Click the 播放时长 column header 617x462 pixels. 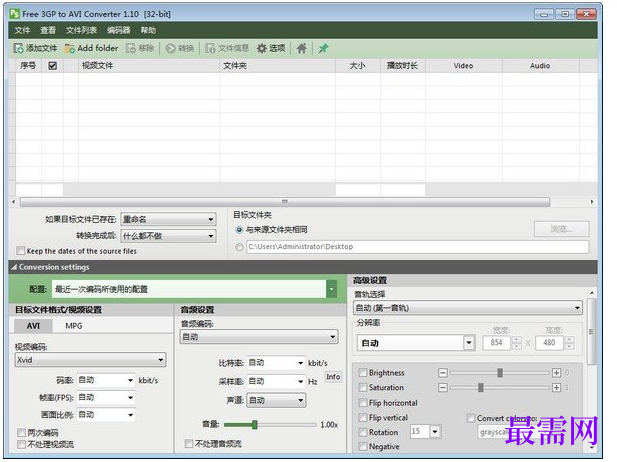(402, 66)
